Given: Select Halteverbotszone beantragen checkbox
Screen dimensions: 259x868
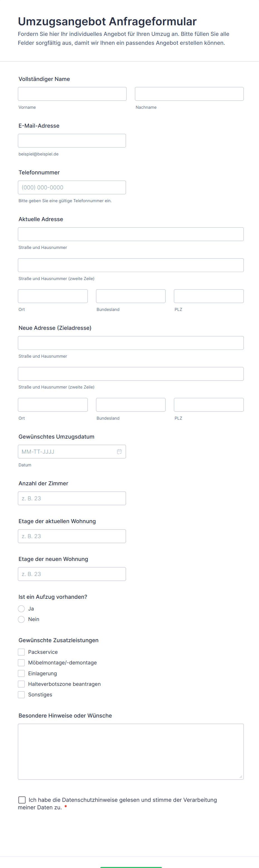Looking at the screenshot, I should coord(21,684).
